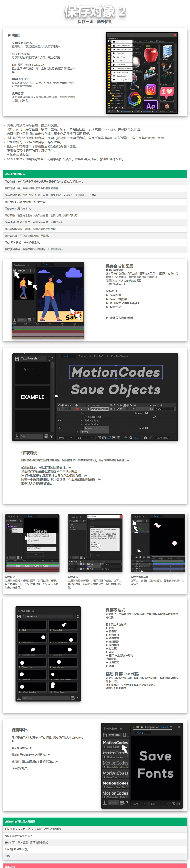This screenshot has height=868, width=190.
Task: Choose Save Project Path menu entry
Action: (x=122, y=80)
